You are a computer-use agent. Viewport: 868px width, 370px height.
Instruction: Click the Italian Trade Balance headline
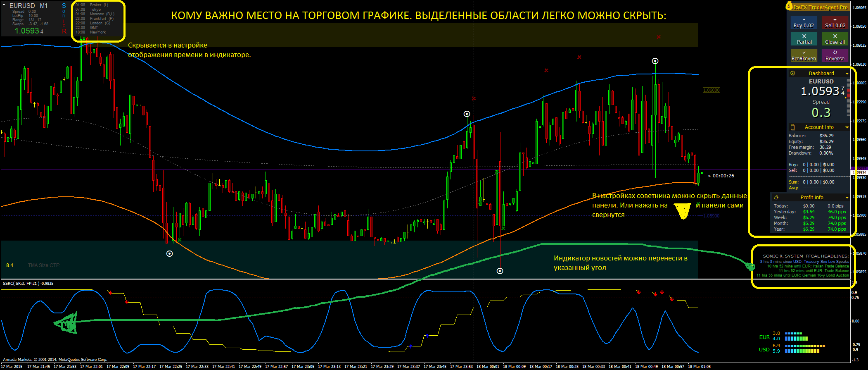pos(808,266)
